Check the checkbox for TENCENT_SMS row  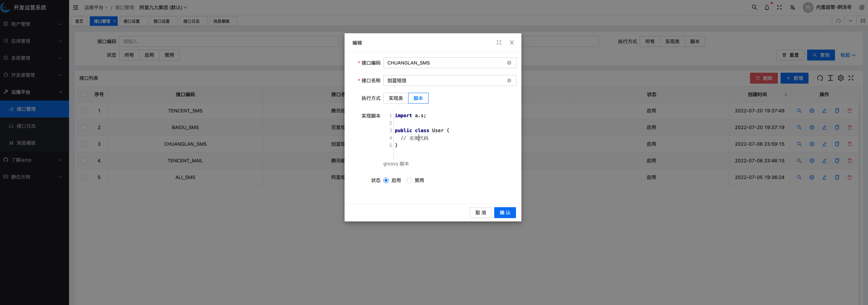pyautogui.click(x=84, y=111)
